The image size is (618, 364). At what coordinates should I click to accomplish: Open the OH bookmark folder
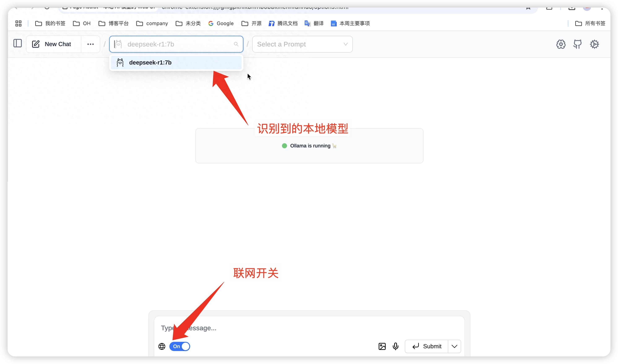tap(82, 23)
